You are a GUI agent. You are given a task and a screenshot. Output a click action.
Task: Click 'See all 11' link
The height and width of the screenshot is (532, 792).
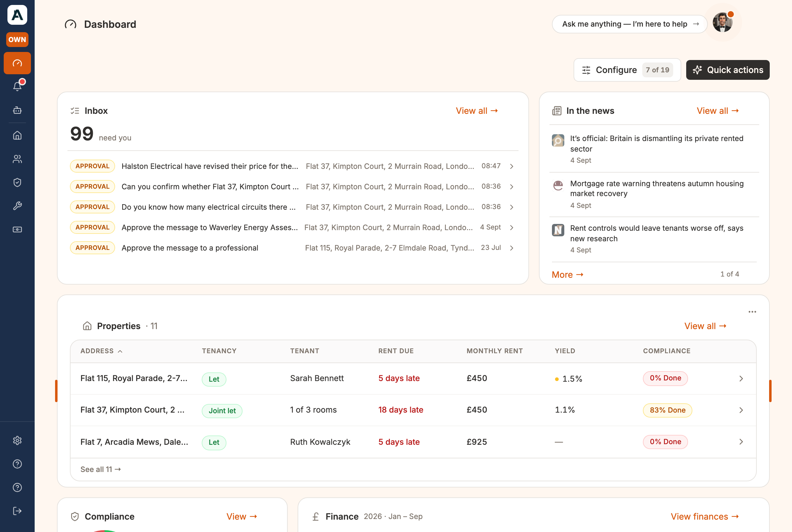click(x=101, y=469)
